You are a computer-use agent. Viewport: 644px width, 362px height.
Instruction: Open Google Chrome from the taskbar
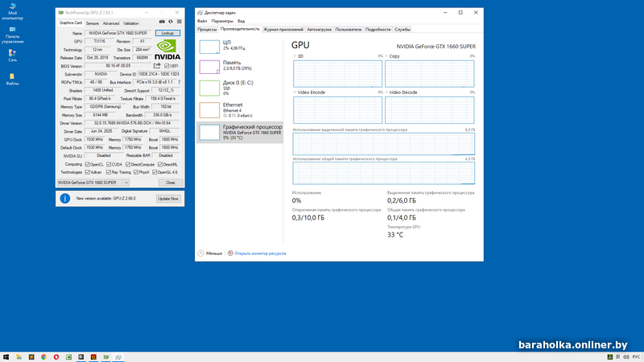pyautogui.click(x=43, y=357)
